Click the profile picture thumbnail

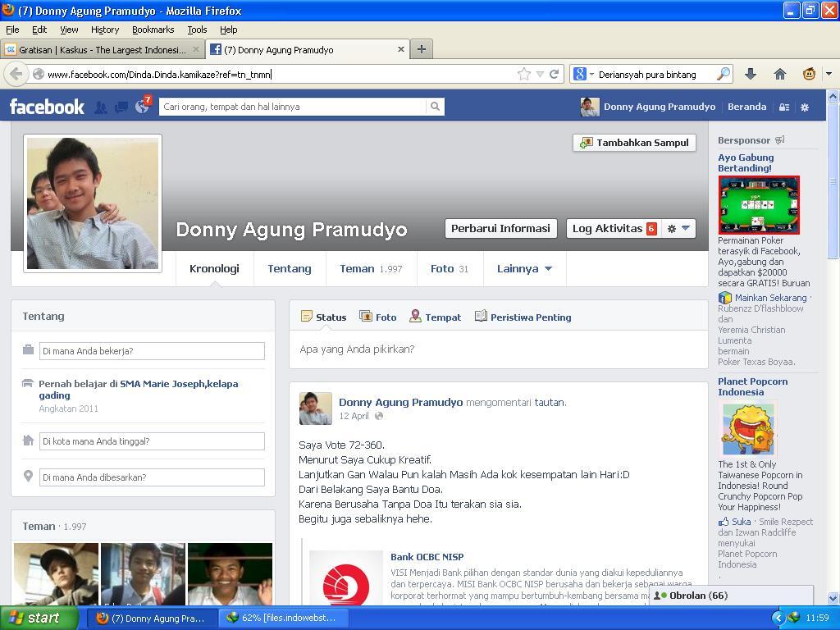93,203
